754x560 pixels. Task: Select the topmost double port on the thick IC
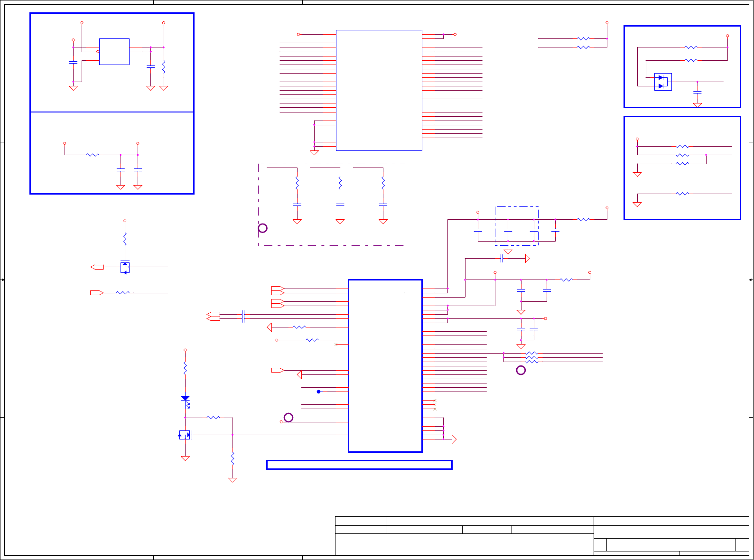click(x=278, y=290)
